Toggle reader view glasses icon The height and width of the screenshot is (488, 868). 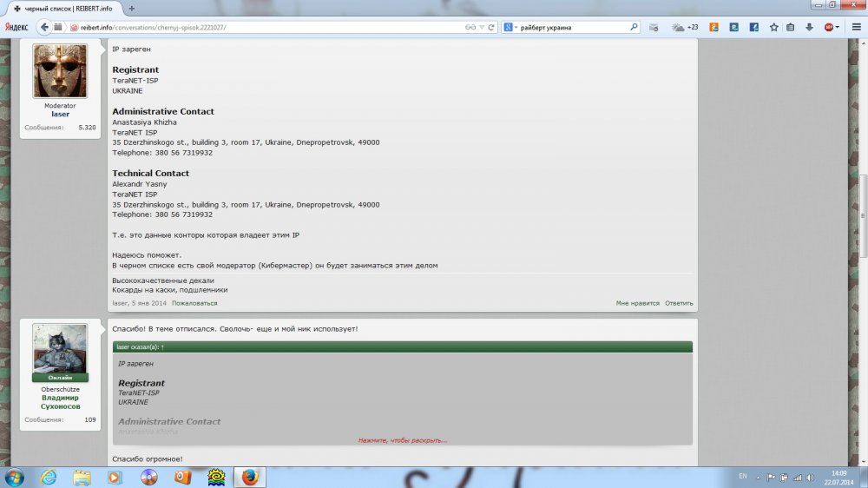(470, 27)
